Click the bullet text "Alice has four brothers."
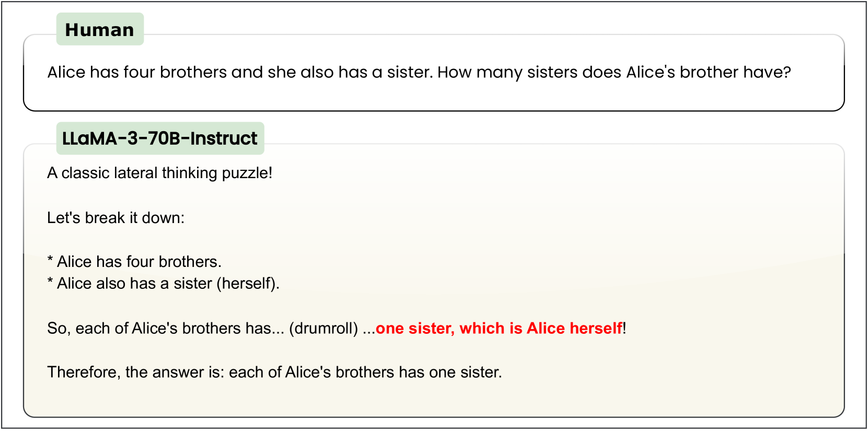 pyautogui.click(x=139, y=262)
